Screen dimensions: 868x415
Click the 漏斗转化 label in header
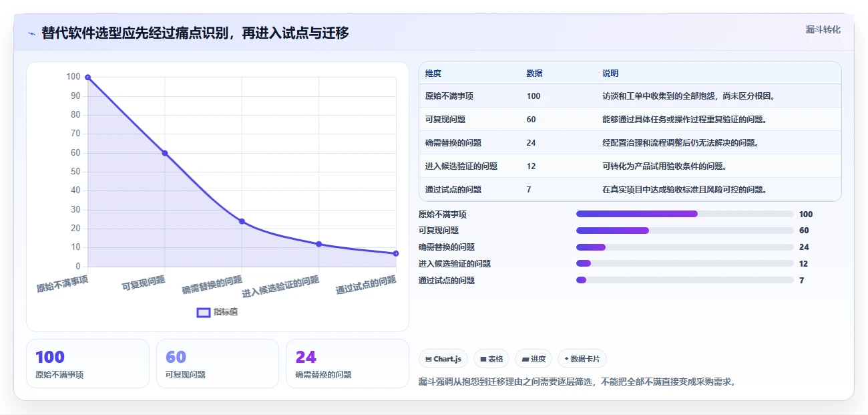tap(823, 30)
